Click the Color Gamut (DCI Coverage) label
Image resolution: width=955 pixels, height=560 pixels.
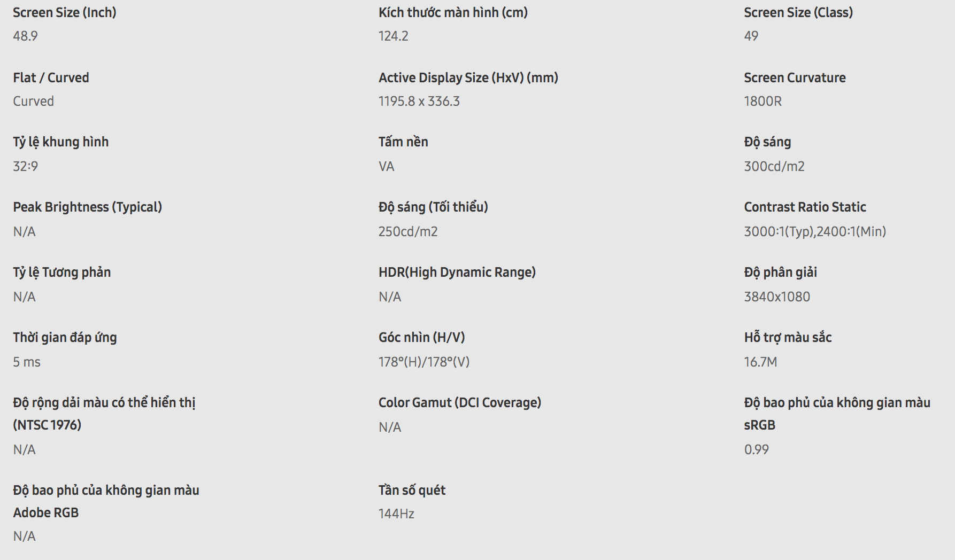[x=459, y=402]
